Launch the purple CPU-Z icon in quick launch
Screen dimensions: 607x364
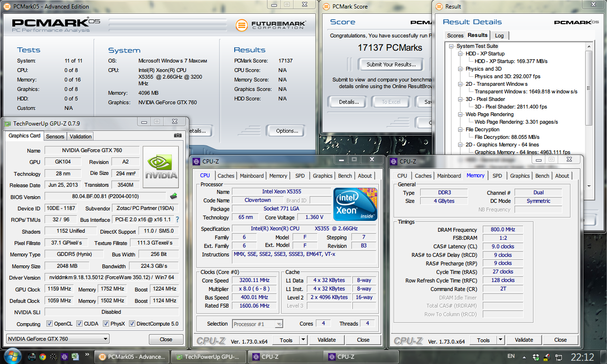pyautogui.click(x=64, y=357)
